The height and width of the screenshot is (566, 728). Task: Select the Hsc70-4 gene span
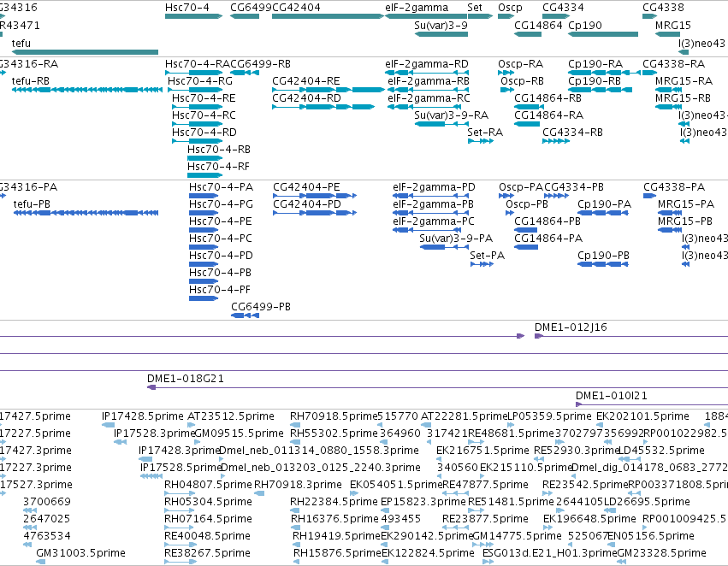point(193,16)
